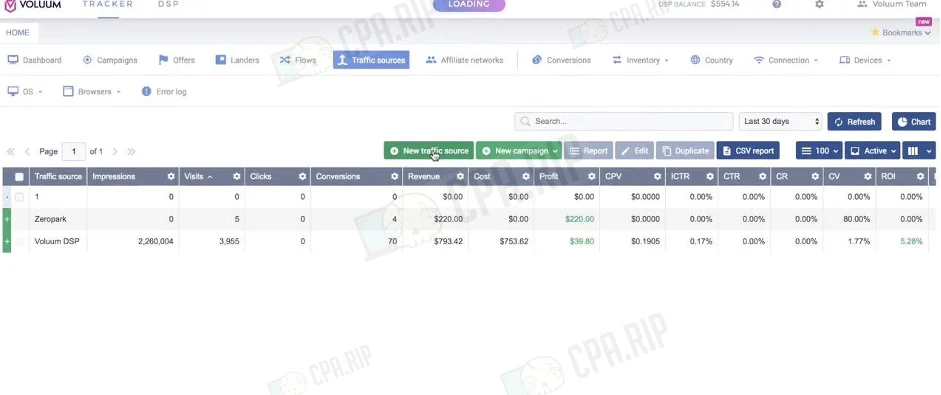
Task: Click the Bookmarks star icon
Action: [x=875, y=32]
